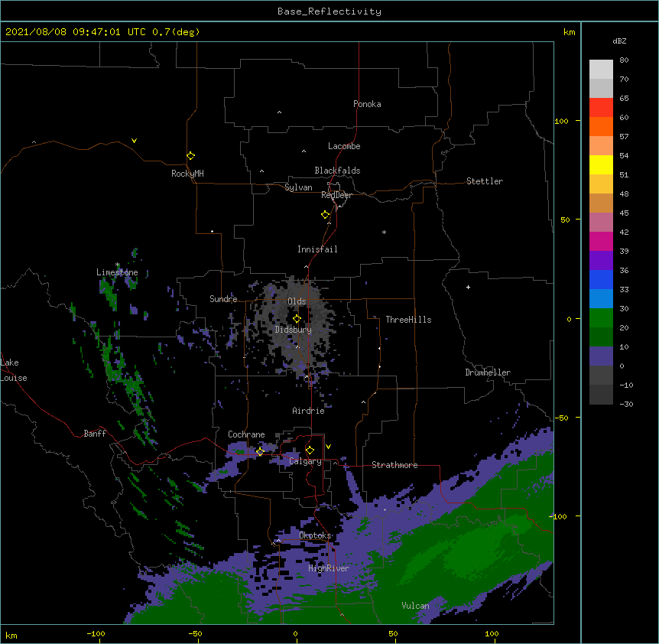The image size is (659, 644).
Task: Click the -50 tick label on right axis
Action: [x=561, y=418]
